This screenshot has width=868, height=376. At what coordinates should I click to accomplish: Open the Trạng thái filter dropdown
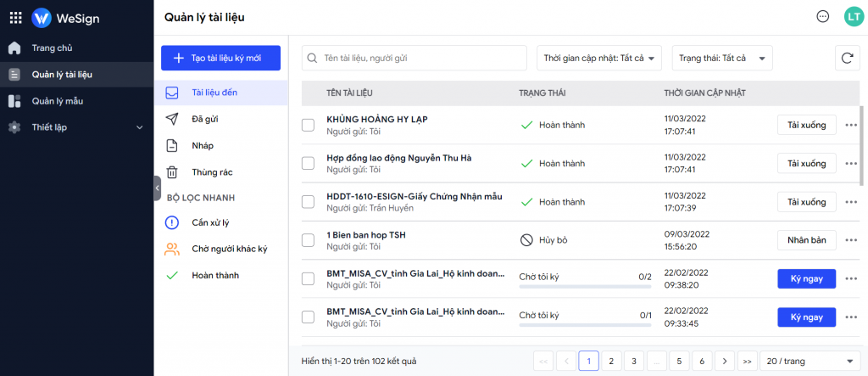pyautogui.click(x=722, y=58)
